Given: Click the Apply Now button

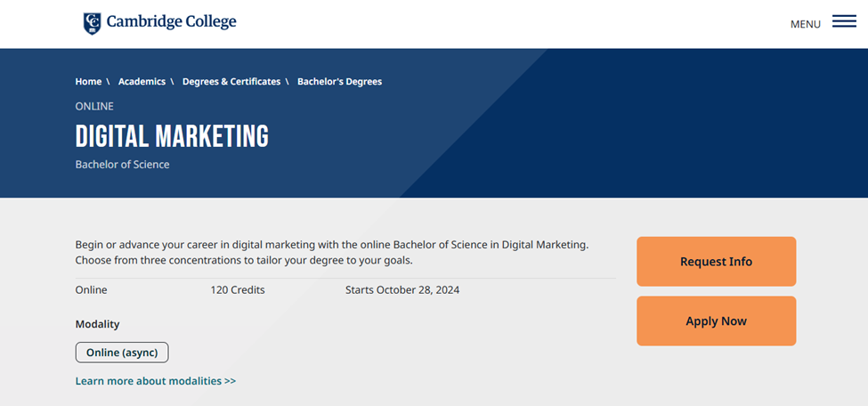Looking at the screenshot, I should point(717,321).
